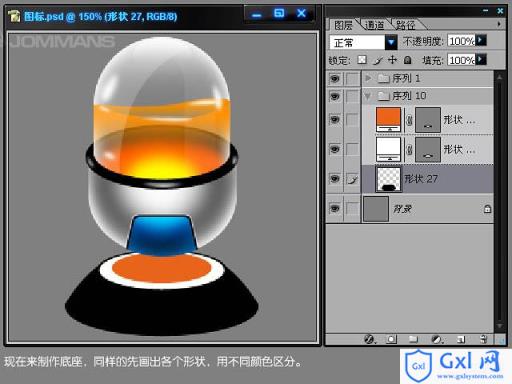Select the 序列 10 group row
Image resolution: width=512 pixels, height=384 pixels.
428,96
